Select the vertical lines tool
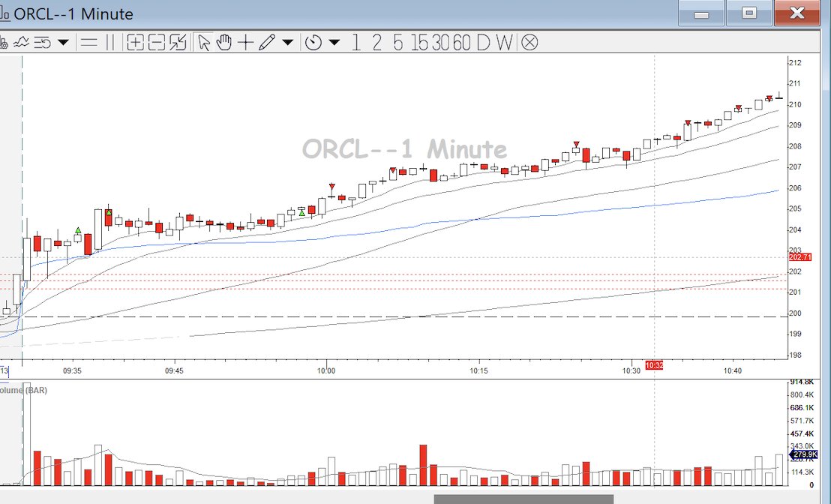 (x=110, y=42)
